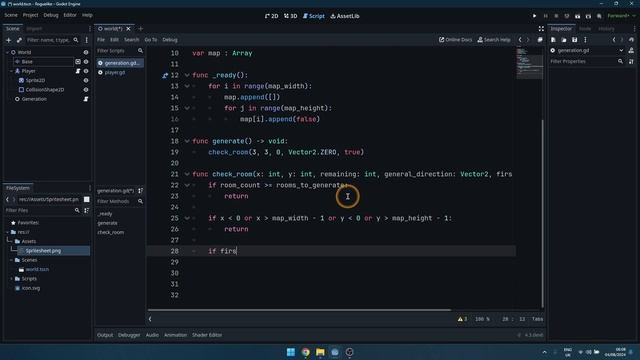Create new resource in Inspector
Image resolution: width=640 pixels, height=360 pixels.
553,40
